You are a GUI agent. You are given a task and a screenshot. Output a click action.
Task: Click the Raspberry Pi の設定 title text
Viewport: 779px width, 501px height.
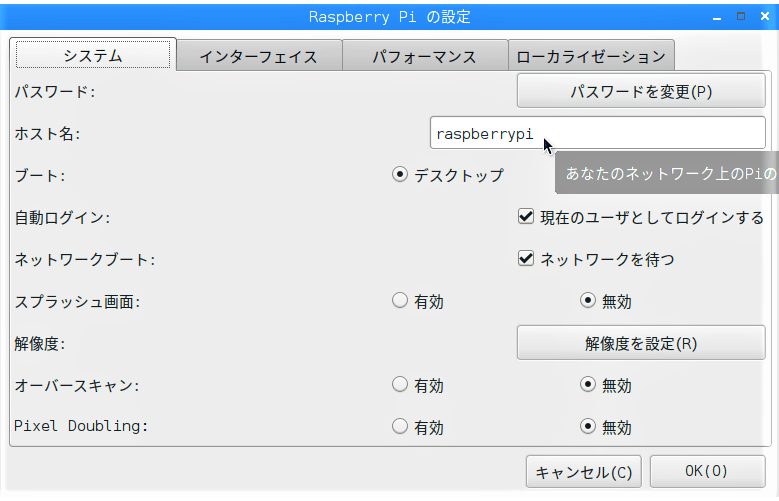(390, 17)
